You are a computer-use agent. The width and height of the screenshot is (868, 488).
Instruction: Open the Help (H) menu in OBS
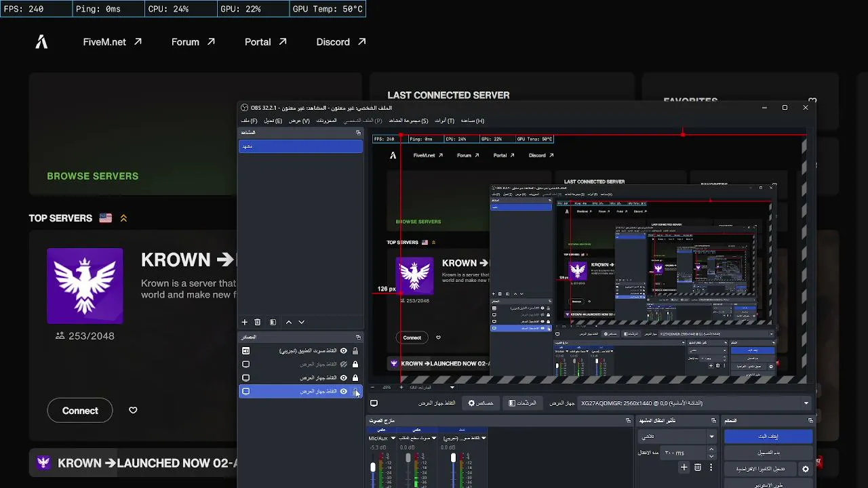[x=473, y=121]
